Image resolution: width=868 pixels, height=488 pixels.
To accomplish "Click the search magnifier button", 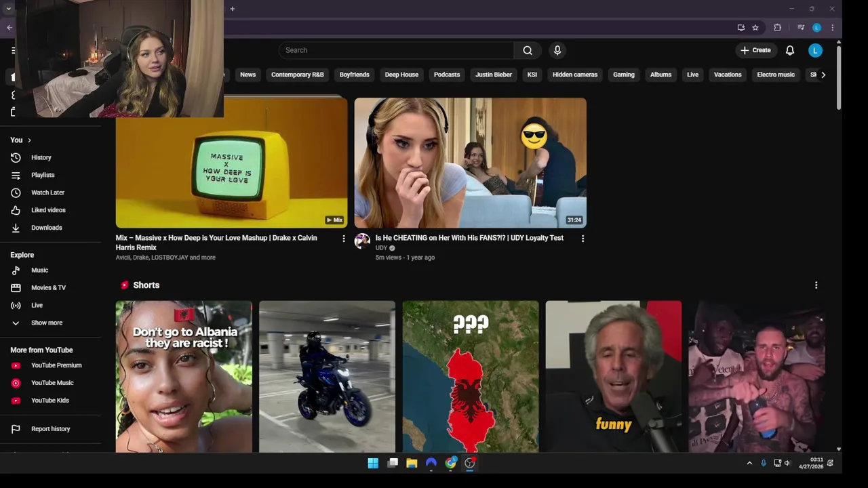I will (x=528, y=50).
